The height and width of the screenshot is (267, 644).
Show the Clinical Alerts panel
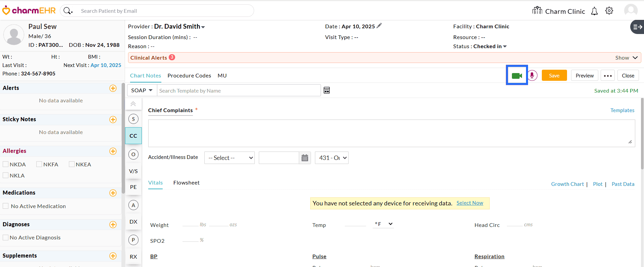coord(626,58)
